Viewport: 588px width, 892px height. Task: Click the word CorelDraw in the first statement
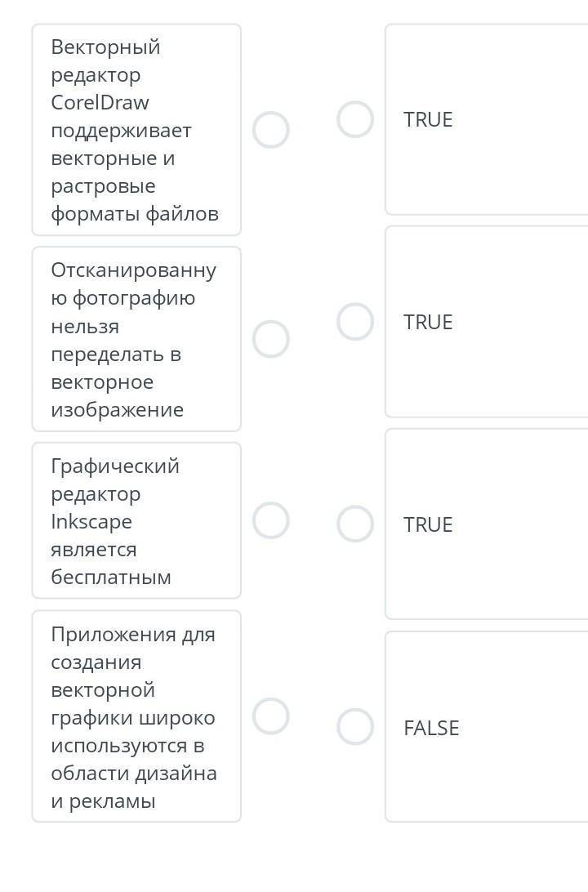(100, 103)
